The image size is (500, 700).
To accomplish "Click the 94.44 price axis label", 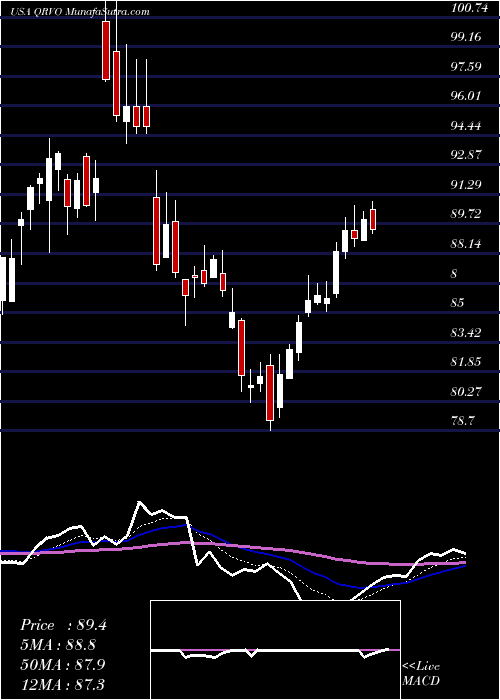I will coord(466,126).
